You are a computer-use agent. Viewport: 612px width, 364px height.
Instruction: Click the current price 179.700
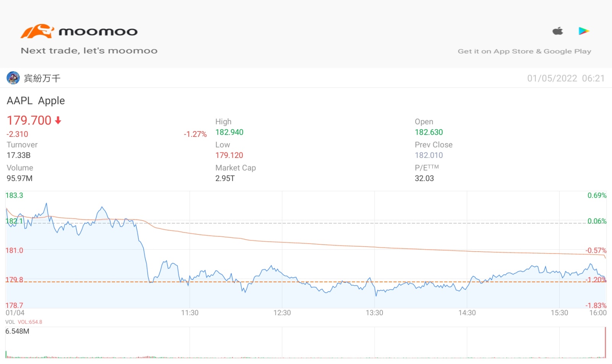[x=29, y=120]
